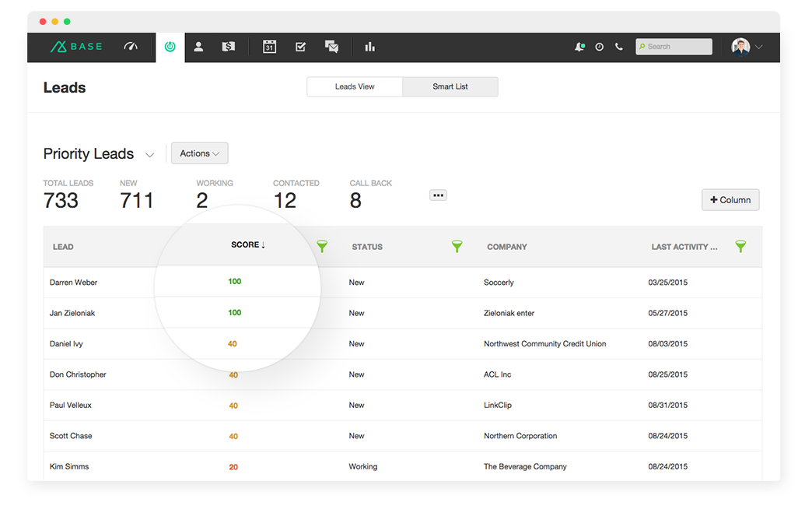Open Reports bar chart icon
Image resolution: width=812 pixels, height=506 pixels.
tap(369, 47)
